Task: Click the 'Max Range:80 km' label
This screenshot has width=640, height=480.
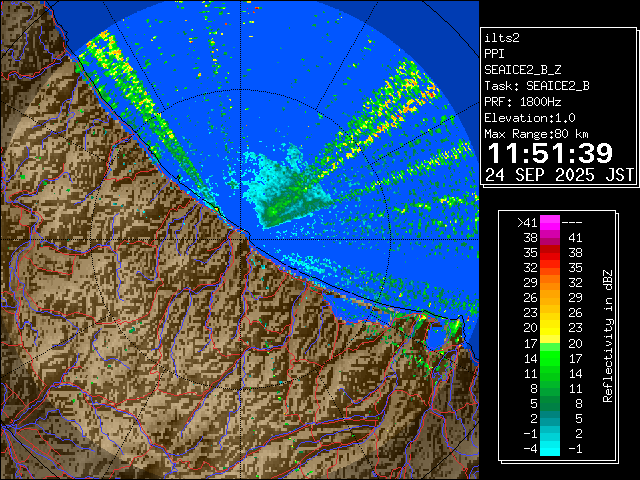Action: tap(536, 134)
